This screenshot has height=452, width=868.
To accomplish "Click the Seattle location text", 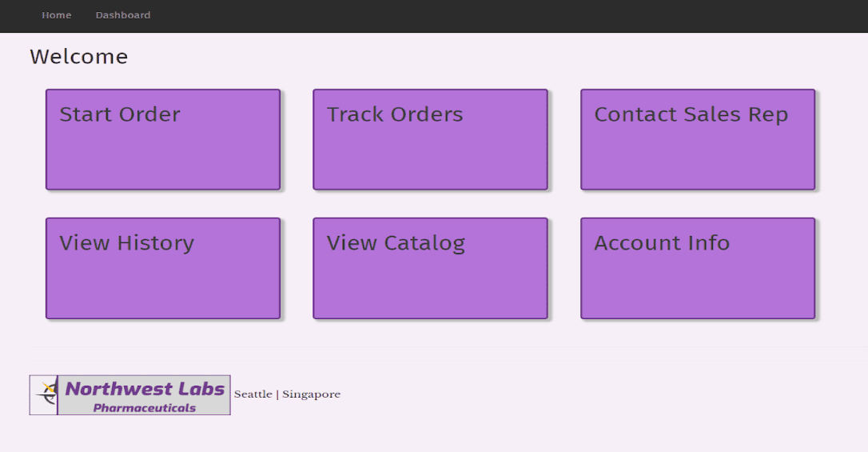I will [253, 394].
